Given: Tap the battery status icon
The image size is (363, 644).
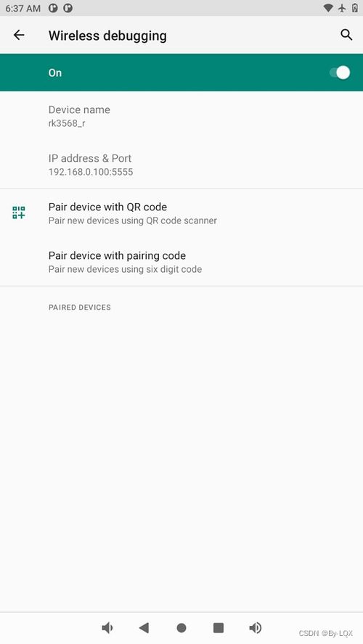Looking at the screenshot, I should 355,8.
